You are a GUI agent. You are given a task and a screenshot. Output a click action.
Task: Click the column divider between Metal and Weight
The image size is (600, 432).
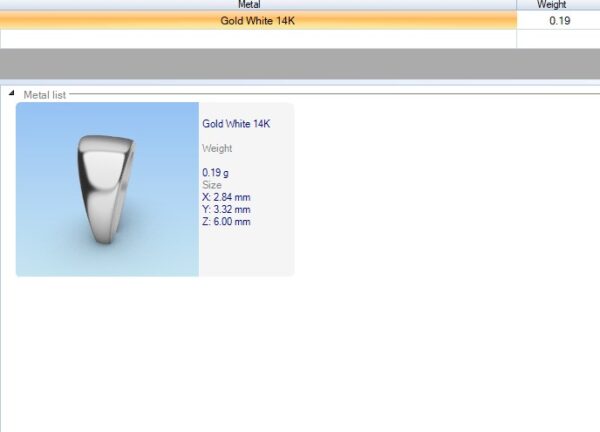[x=517, y=5]
